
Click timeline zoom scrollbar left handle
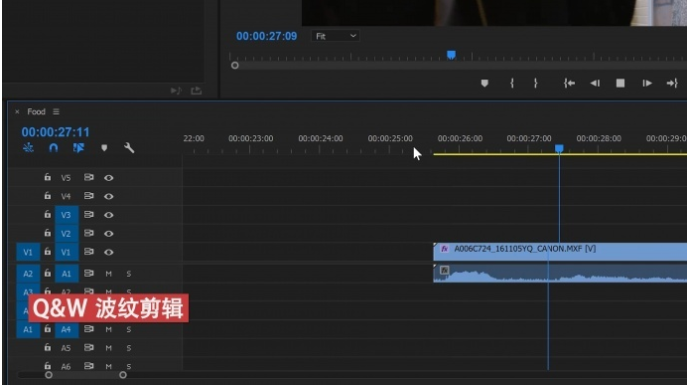(x=49, y=375)
